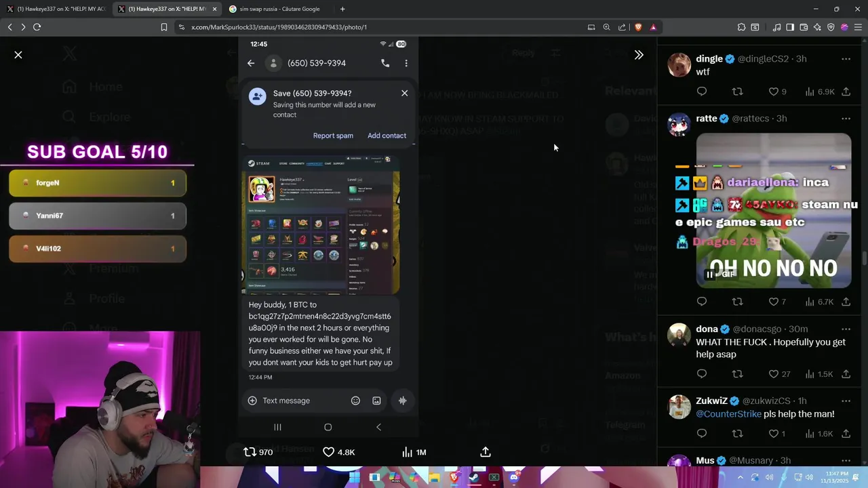This screenshot has height=488, width=868.
Task: Open a new browser tab
Action: pyautogui.click(x=342, y=9)
